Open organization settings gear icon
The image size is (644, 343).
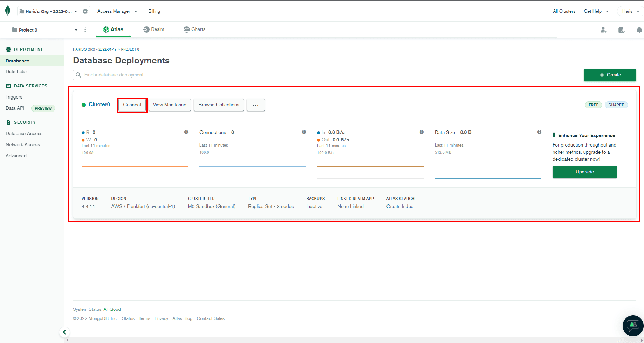coord(85,11)
